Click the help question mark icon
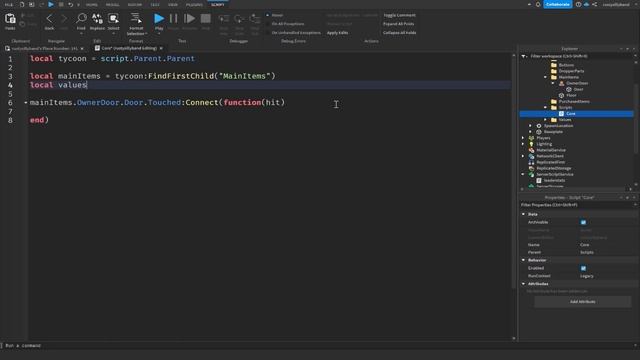The height and width of the screenshot is (360, 640). click(578, 4)
